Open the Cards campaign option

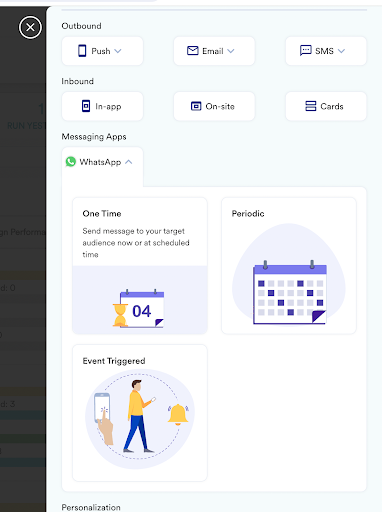pos(326,106)
